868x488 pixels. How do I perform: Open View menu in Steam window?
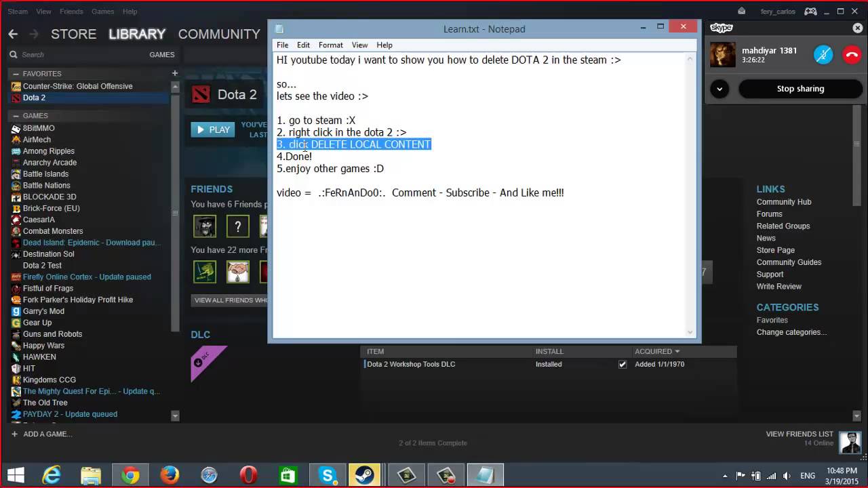[x=43, y=12]
